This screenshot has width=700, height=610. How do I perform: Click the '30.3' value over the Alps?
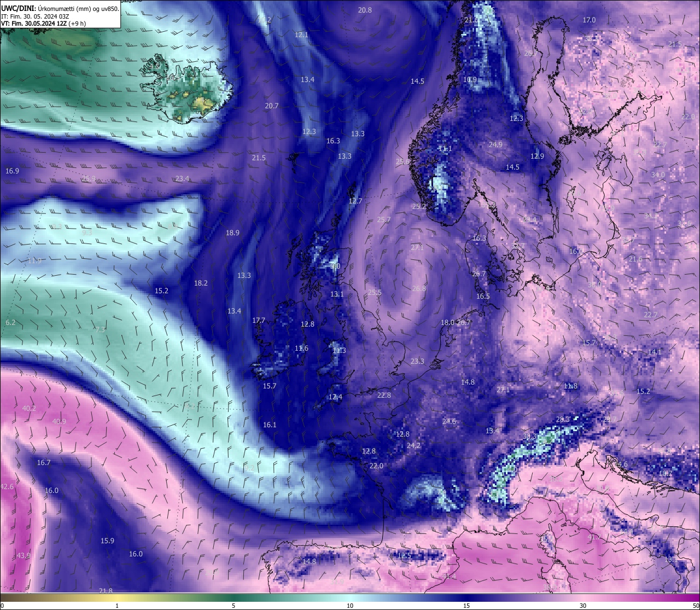pyautogui.click(x=529, y=437)
